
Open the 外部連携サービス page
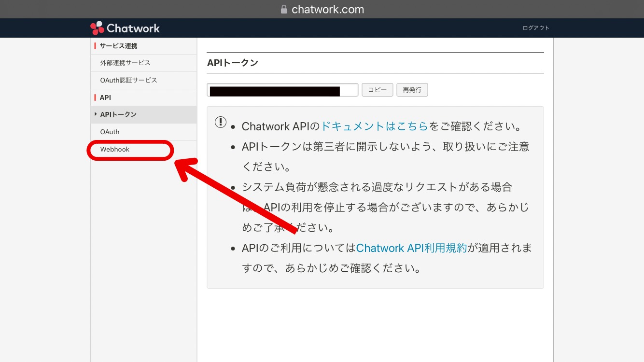(x=125, y=63)
